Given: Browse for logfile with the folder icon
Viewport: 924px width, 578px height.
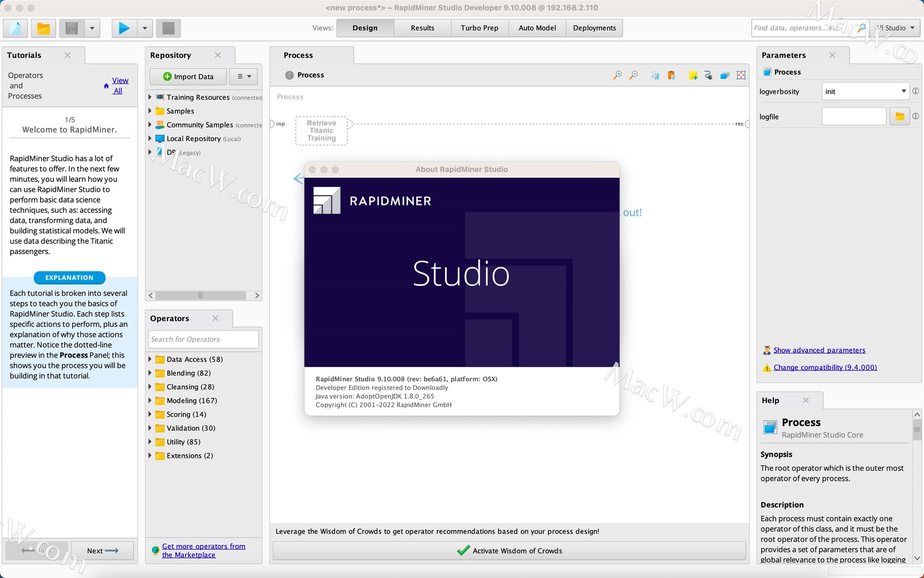Looking at the screenshot, I should coord(899,116).
